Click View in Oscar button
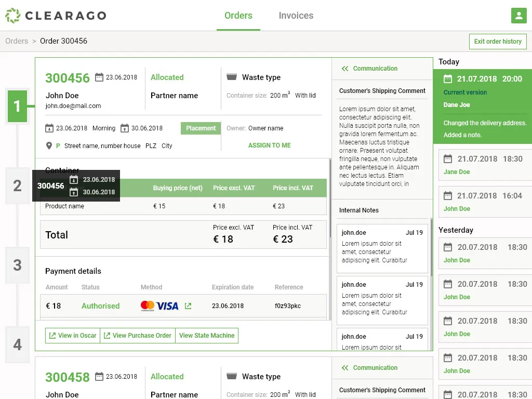532x399 pixels. pyautogui.click(x=73, y=336)
